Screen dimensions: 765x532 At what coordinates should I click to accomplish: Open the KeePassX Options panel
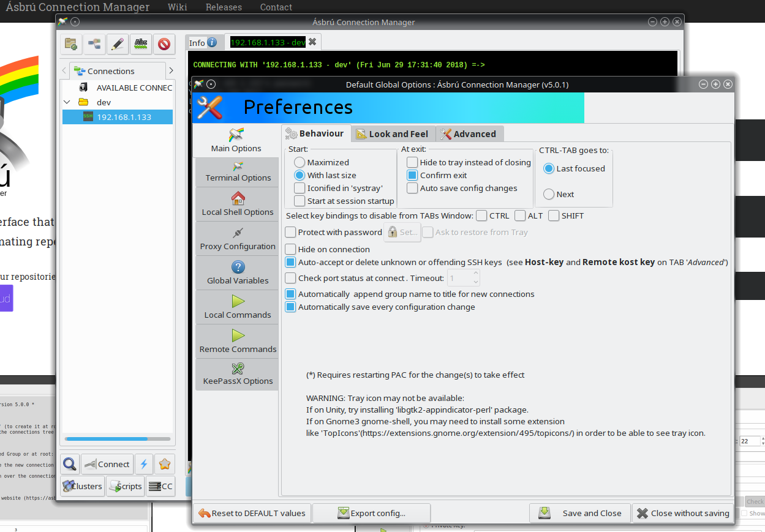pos(236,374)
